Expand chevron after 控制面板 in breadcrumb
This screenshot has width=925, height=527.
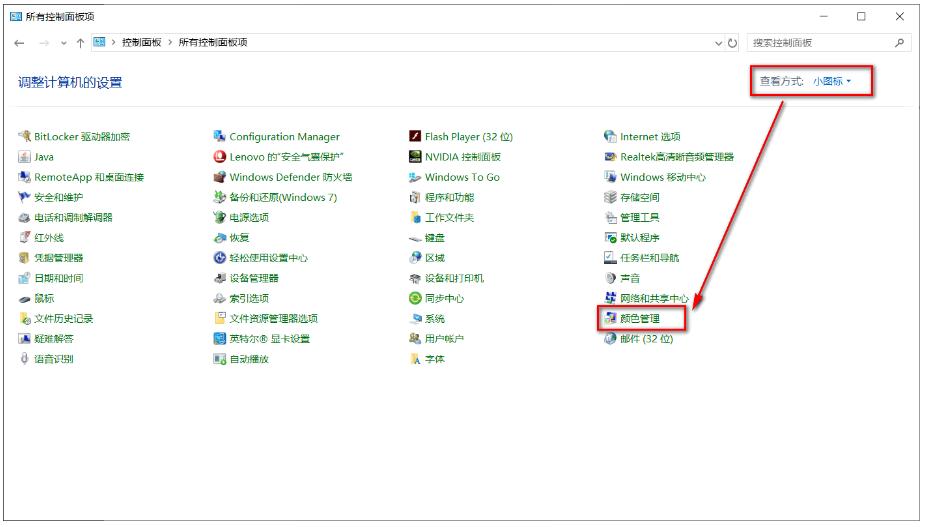(170, 42)
